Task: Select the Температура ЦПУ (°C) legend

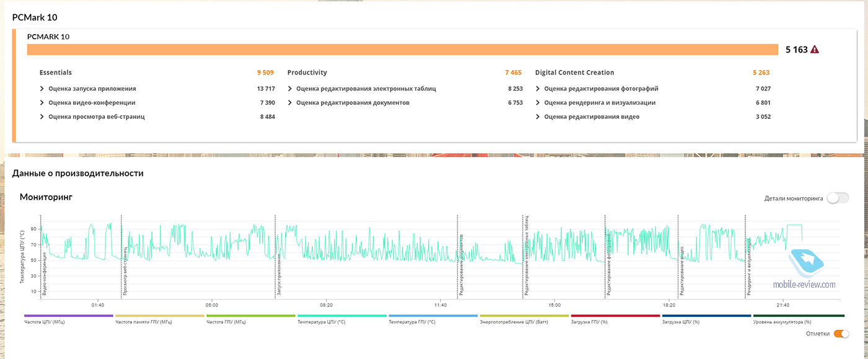Action: tap(342, 319)
